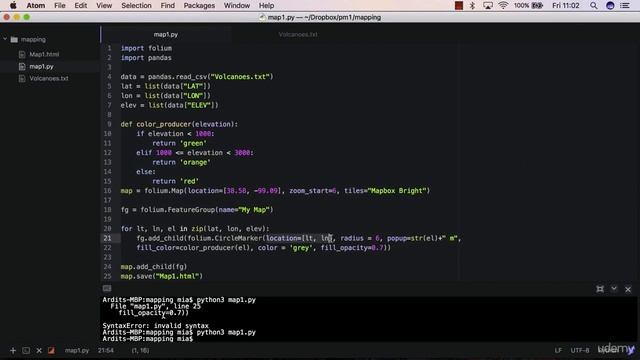Click LF line ending selector
Viewport: 640px width, 360px height.
(558, 351)
